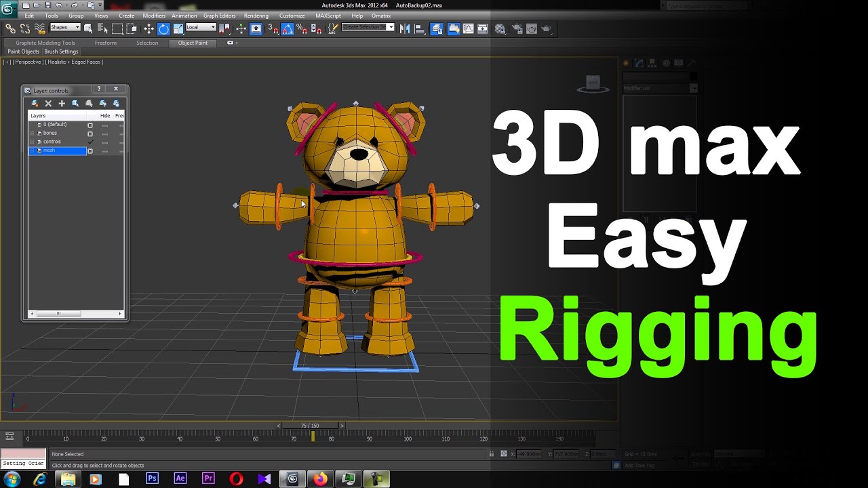
Task: Make the mesh layer current via checkbox
Action: coord(90,150)
